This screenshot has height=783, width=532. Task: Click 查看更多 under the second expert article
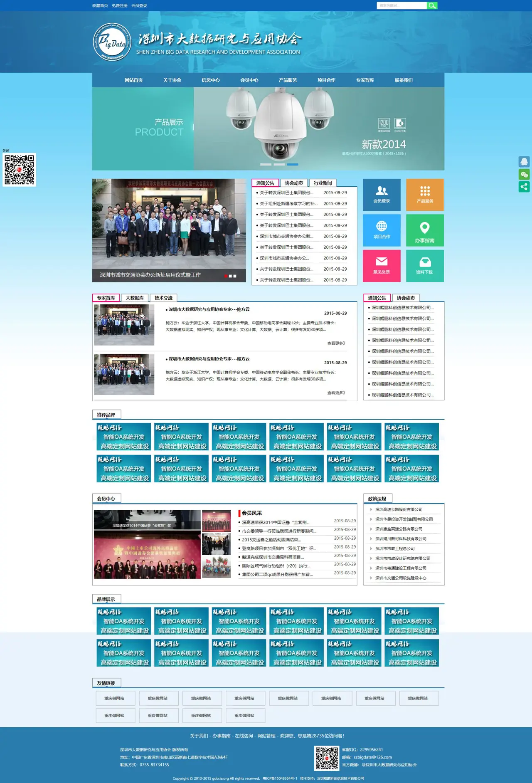click(336, 393)
